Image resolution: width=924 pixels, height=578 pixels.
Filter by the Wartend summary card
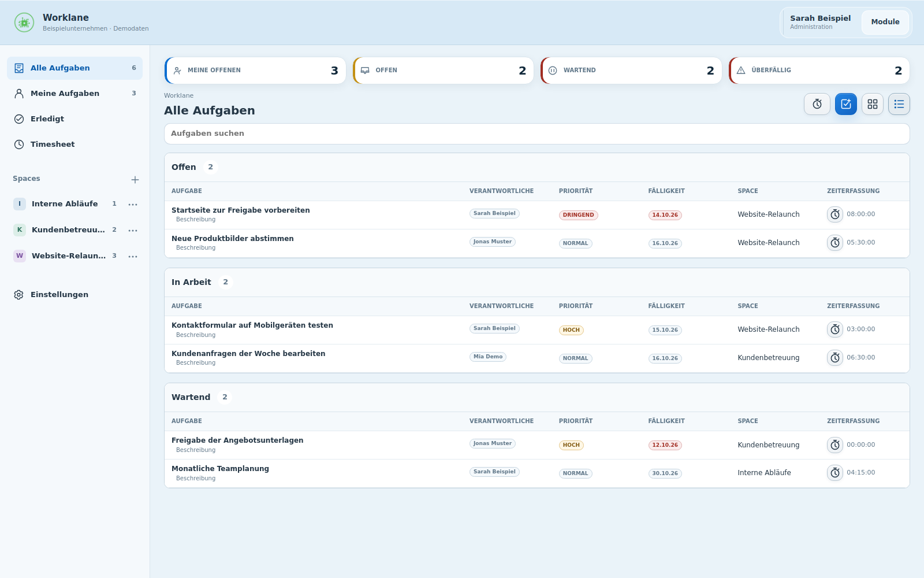point(631,71)
